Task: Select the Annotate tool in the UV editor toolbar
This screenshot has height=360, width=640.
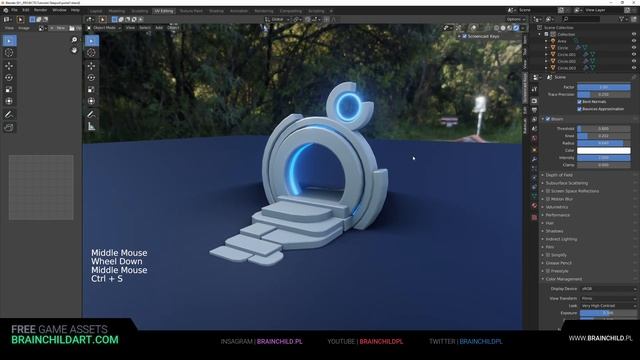Action: (x=9, y=115)
